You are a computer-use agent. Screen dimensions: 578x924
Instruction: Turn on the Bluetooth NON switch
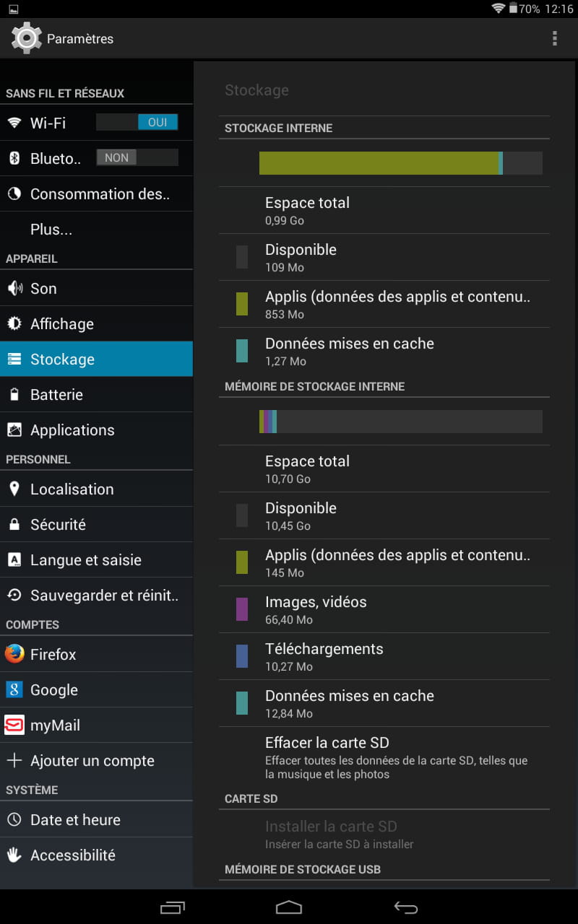137,157
